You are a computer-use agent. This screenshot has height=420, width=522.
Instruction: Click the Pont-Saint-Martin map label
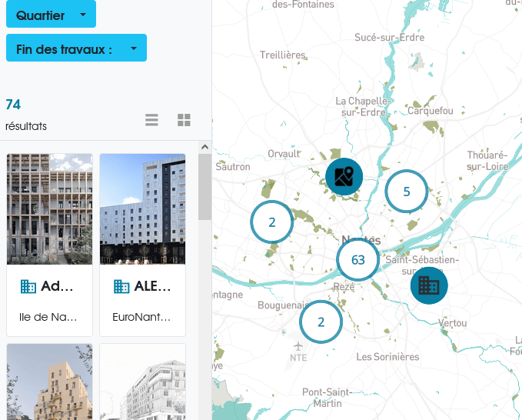coord(327,398)
